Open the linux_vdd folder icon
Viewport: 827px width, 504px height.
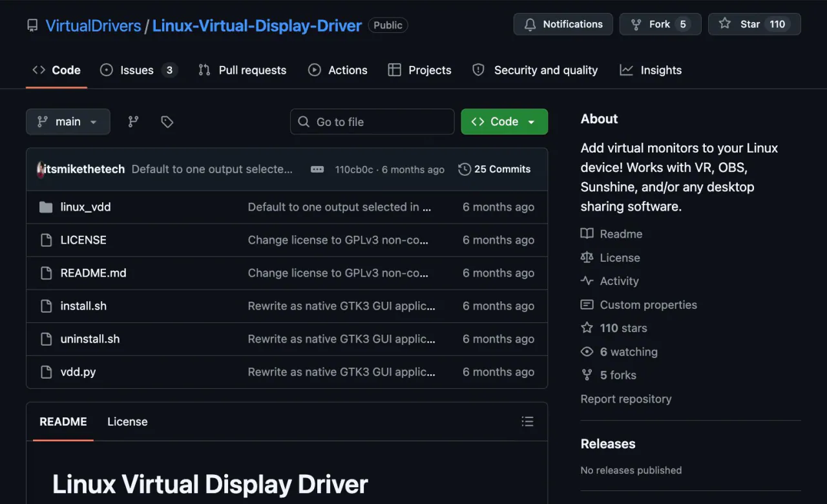point(46,207)
